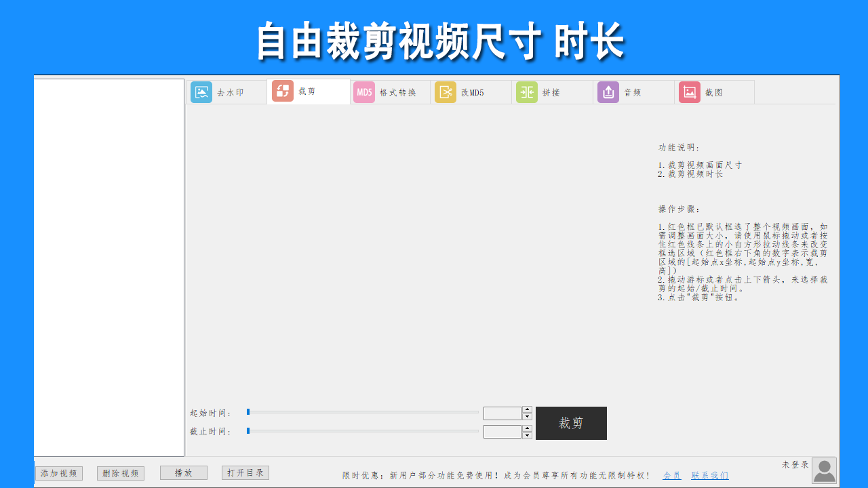
Task: Decrement the 截止时间 value with the down arrow
Action: click(527, 434)
